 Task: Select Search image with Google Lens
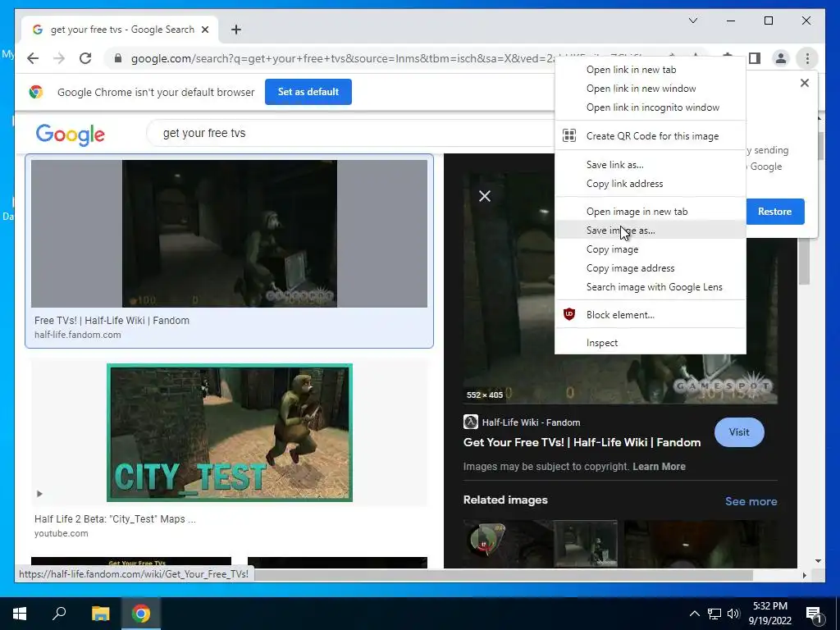[x=651, y=287]
